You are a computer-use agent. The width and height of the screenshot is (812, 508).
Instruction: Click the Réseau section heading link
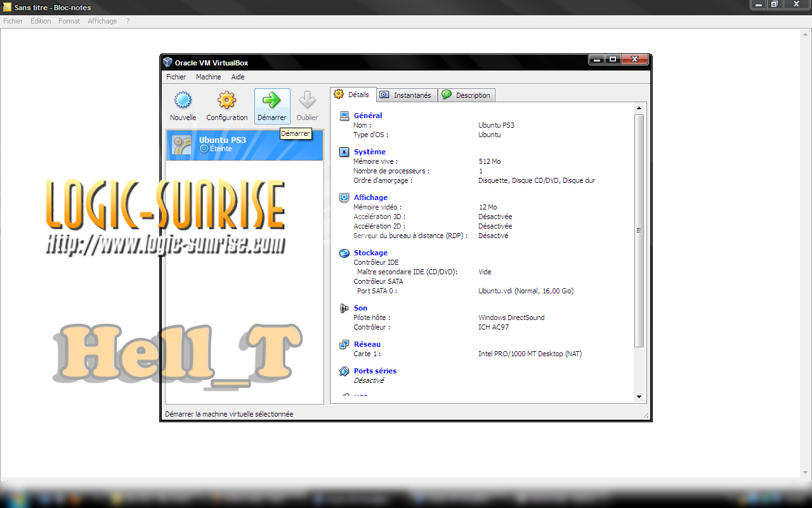coord(367,344)
